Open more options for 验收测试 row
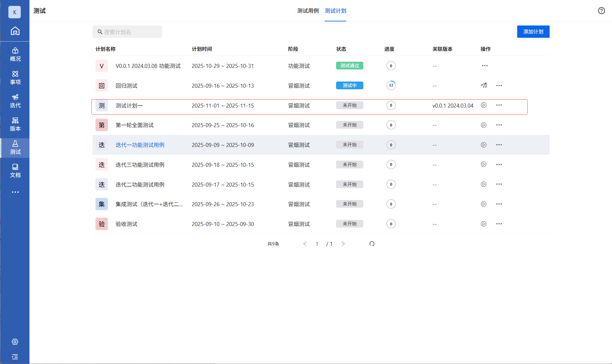The height and width of the screenshot is (364, 612). tap(499, 224)
